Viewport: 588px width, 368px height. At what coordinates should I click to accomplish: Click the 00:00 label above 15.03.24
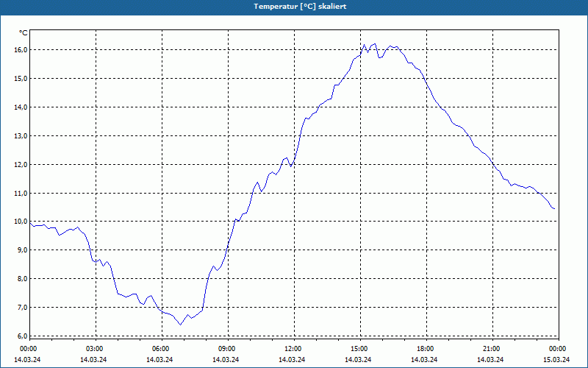coord(558,349)
